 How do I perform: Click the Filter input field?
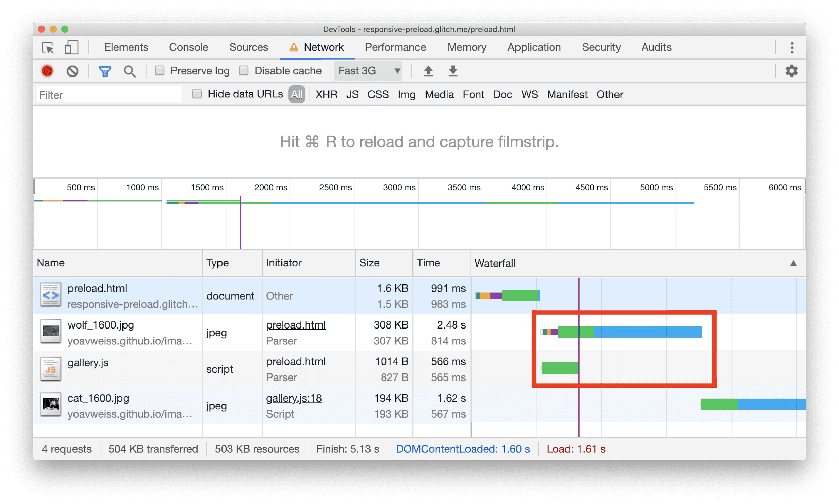tap(110, 95)
